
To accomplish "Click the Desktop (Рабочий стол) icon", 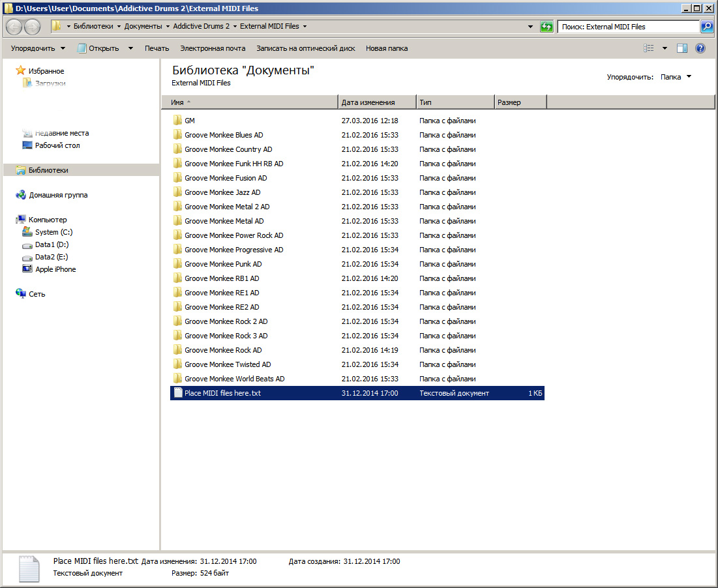I will coord(27,145).
